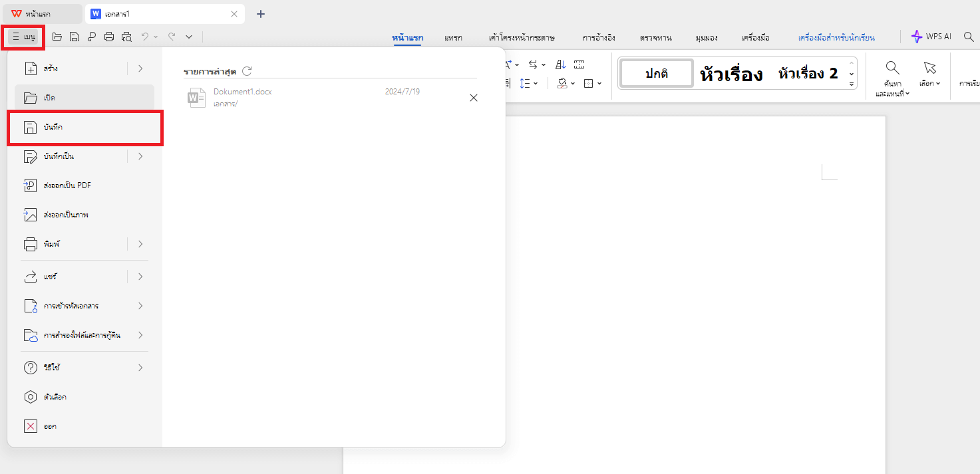
Task: Expand the บันทึกเป็น submenu arrow
Action: pos(140,156)
